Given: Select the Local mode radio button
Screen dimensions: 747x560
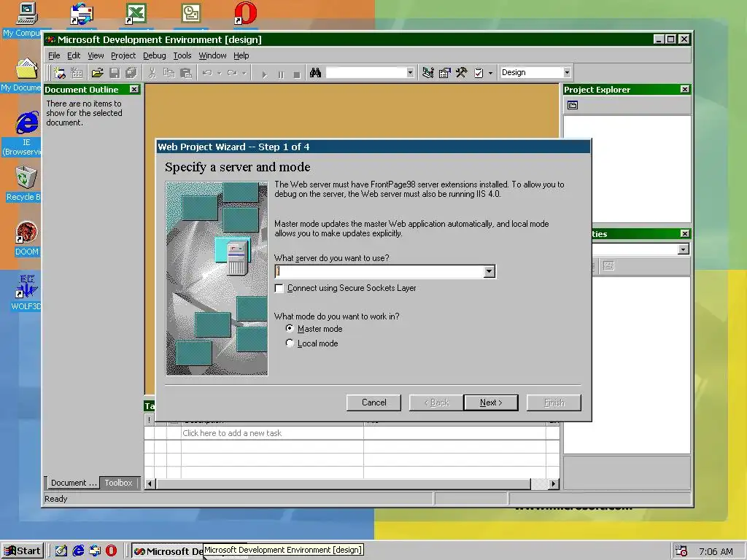Looking at the screenshot, I should point(290,343).
